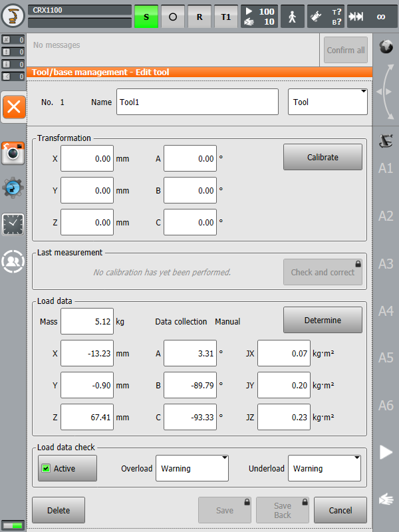This screenshot has width=399, height=532.
Task: Click the CRX1100 robot name bar
Action: tap(80, 10)
